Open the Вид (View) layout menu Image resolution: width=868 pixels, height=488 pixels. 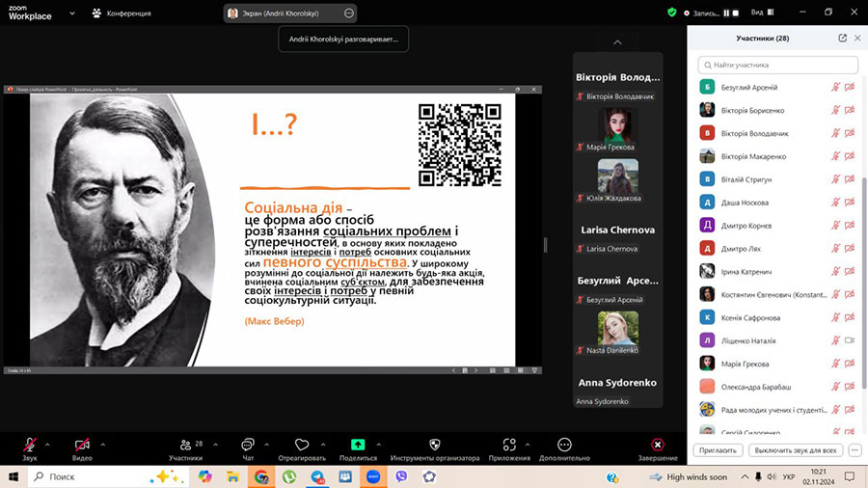(x=762, y=12)
